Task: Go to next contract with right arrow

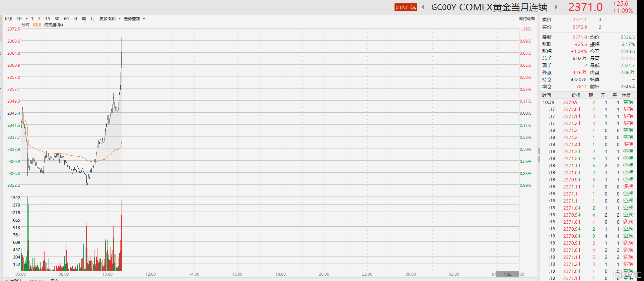Action: click(x=556, y=7)
